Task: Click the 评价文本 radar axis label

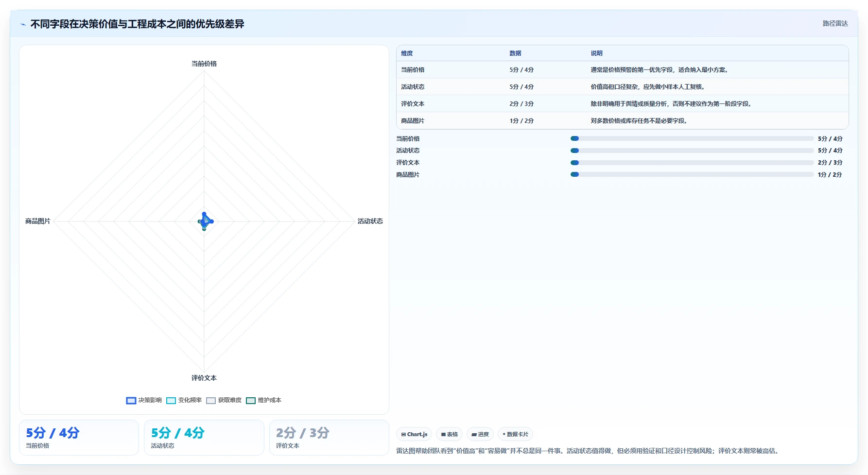Action: pyautogui.click(x=204, y=378)
